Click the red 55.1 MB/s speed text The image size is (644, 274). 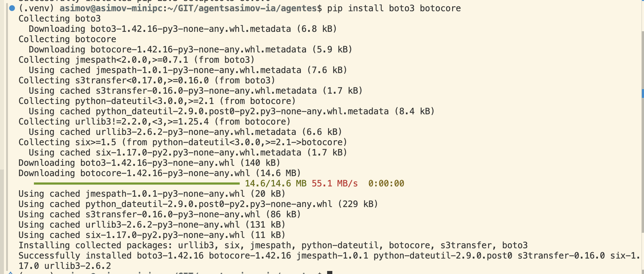334,183
